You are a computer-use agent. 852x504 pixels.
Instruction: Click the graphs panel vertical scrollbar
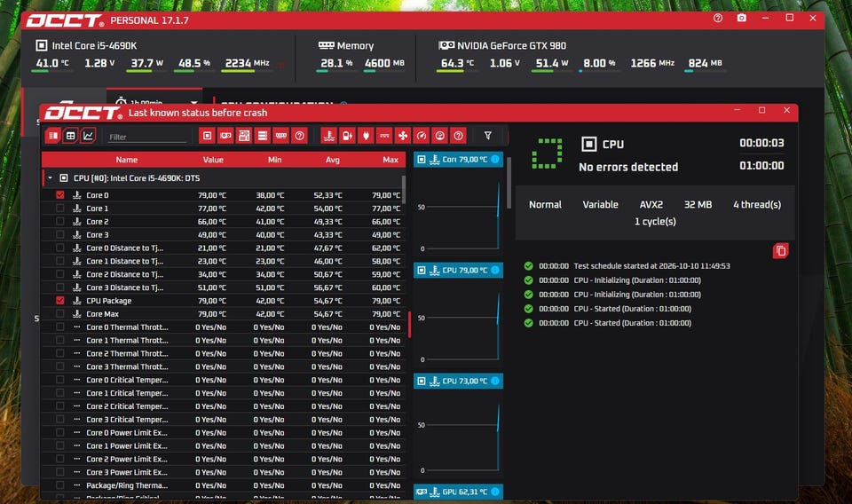pos(509,184)
